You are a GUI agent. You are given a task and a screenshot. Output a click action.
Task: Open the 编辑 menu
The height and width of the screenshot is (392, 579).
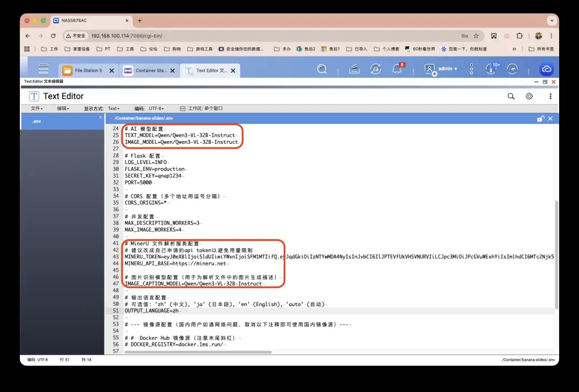point(63,108)
